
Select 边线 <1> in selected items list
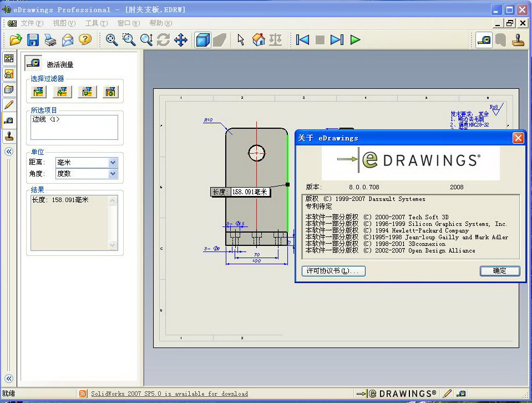(46, 119)
